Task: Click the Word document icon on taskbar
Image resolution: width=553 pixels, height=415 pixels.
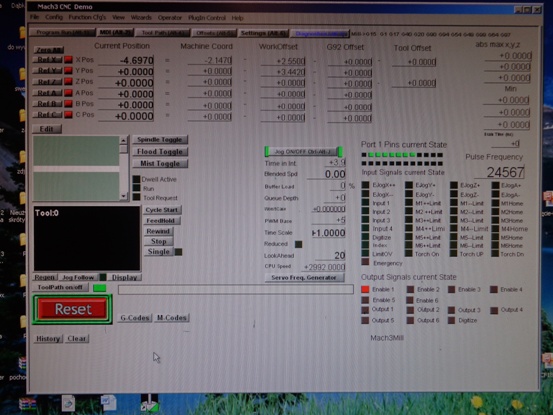Action: (x=108, y=402)
